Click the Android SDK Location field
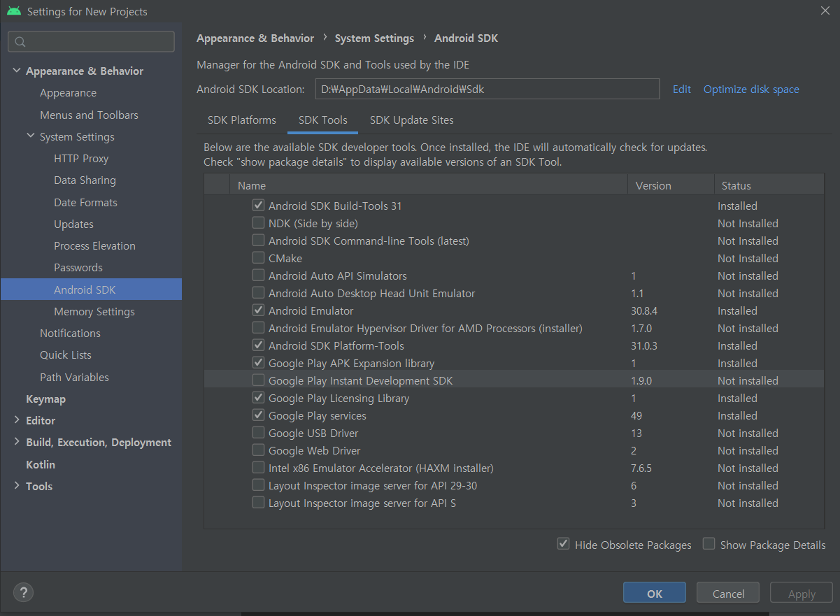Image resolution: width=840 pixels, height=616 pixels. click(x=487, y=89)
